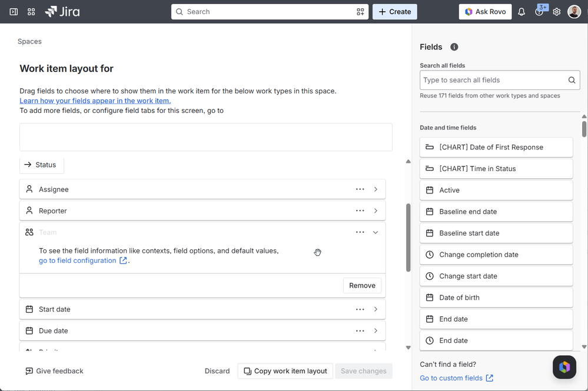Focus the top Search box
Screen dimensions: 588x391
pyautogui.click(x=270, y=12)
